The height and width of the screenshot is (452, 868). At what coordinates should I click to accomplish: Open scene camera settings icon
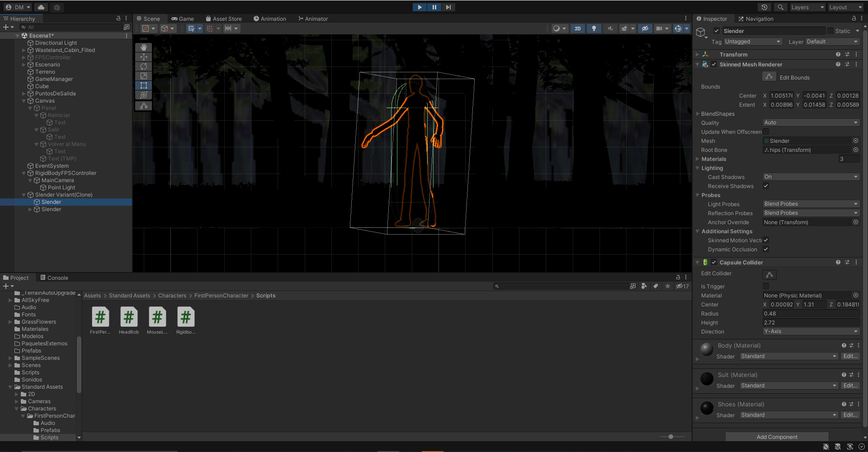pos(659,28)
